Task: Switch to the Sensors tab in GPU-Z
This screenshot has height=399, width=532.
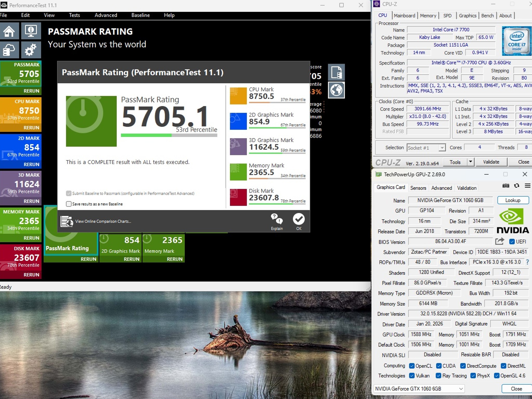Action: click(418, 188)
